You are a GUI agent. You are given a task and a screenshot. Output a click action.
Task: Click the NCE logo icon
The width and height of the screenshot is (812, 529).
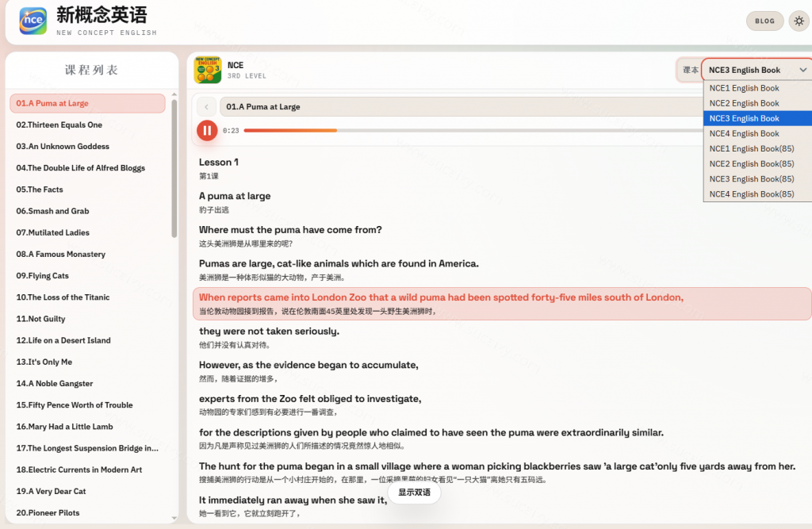click(33, 21)
